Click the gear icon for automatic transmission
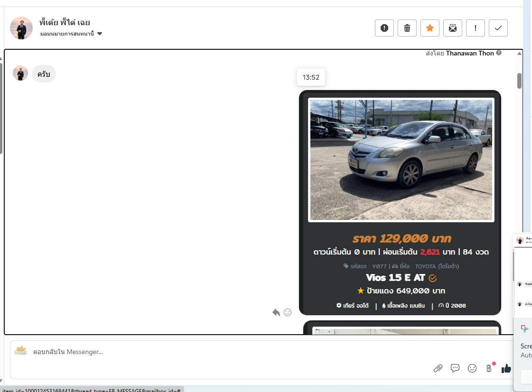The height and width of the screenshot is (392, 532). point(338,305)
